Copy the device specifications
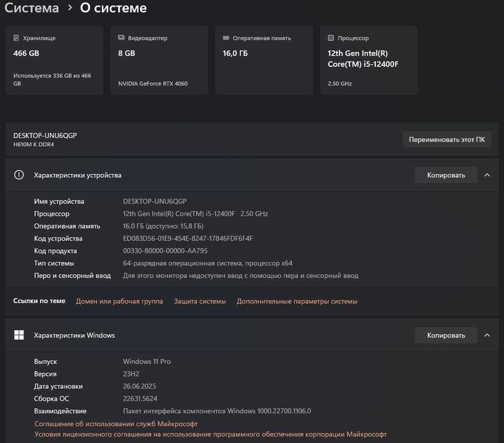This screenshot has height=443, width=504. (446, 175)
